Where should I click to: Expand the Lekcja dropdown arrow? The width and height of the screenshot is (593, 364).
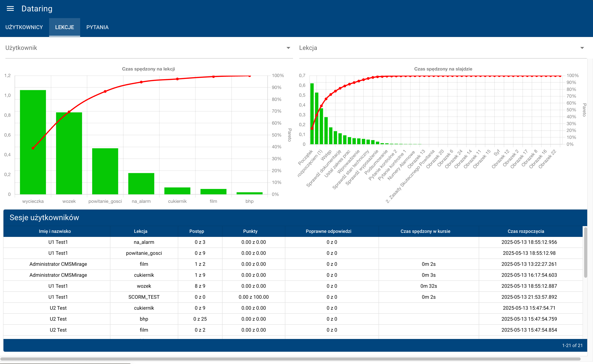coord(582,48)
